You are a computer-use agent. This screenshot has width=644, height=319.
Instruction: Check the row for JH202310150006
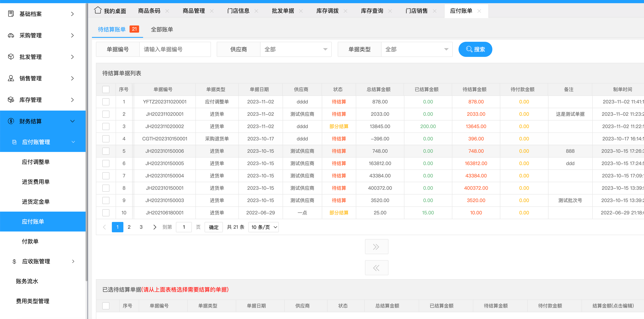[x=106, y=151]
